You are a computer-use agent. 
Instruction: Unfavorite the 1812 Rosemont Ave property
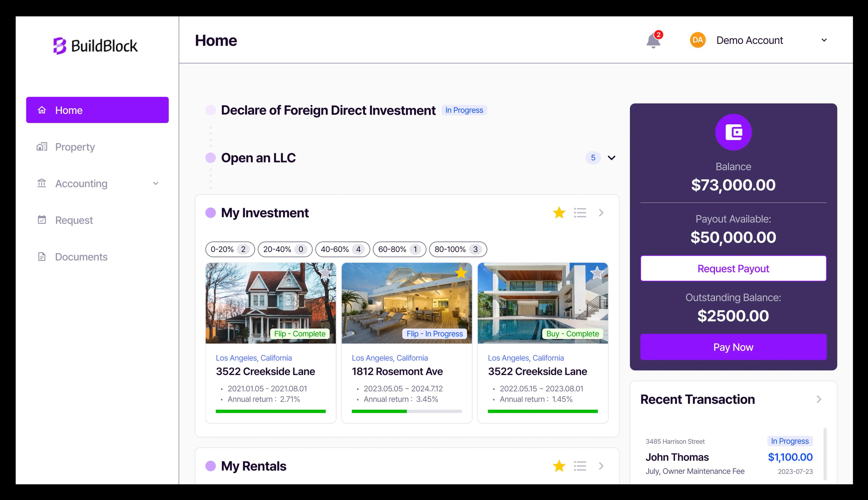click(461, 273)
